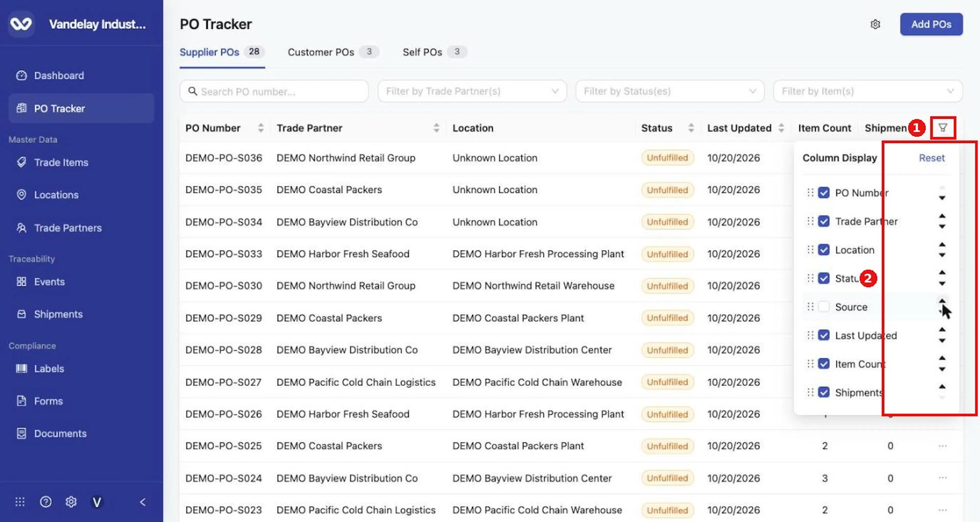Sort by Trade Partner column arrows

tap(436, 128)
